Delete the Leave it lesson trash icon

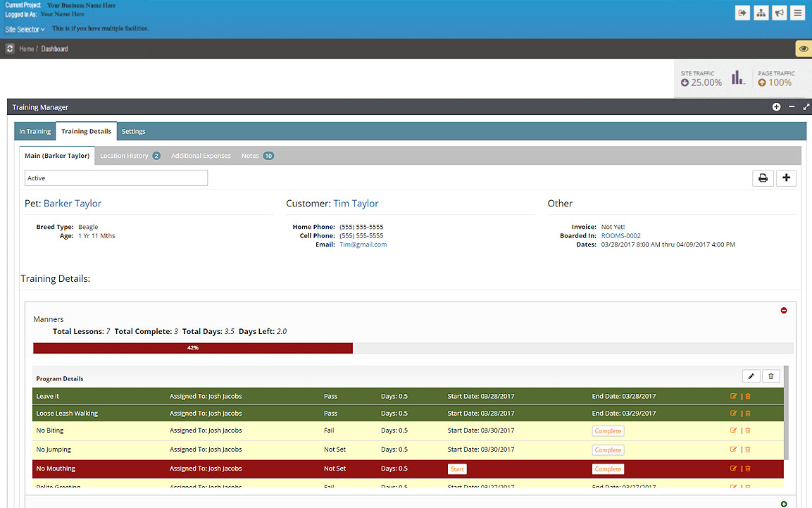coord(748,396)
